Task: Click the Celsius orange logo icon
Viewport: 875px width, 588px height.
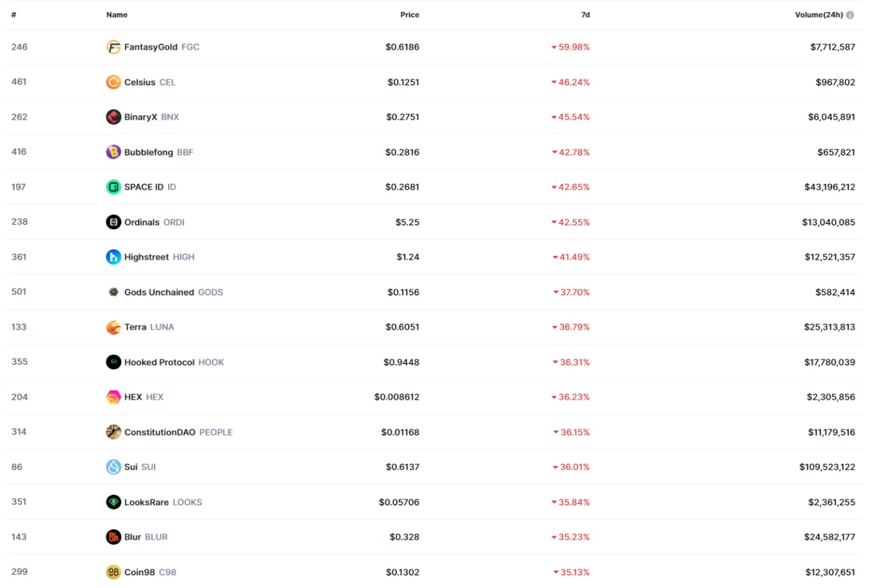Action: (x=113, y=82)
